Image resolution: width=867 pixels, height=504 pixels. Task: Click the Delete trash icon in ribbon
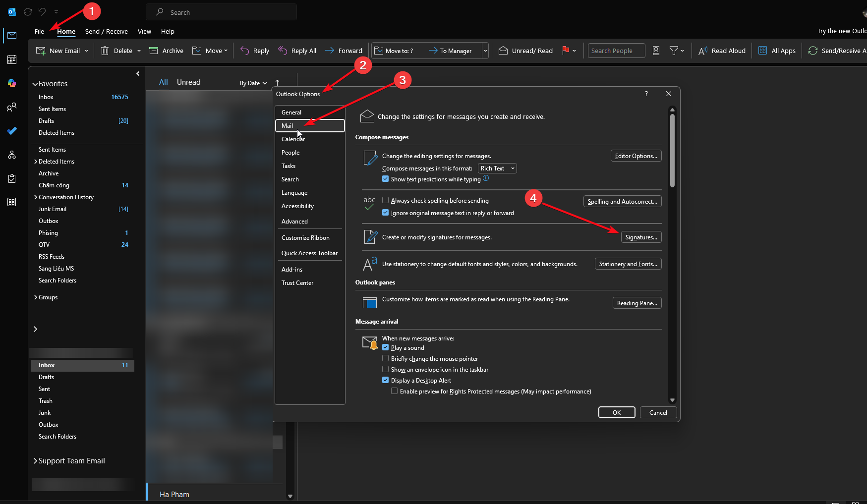[105, 51]
